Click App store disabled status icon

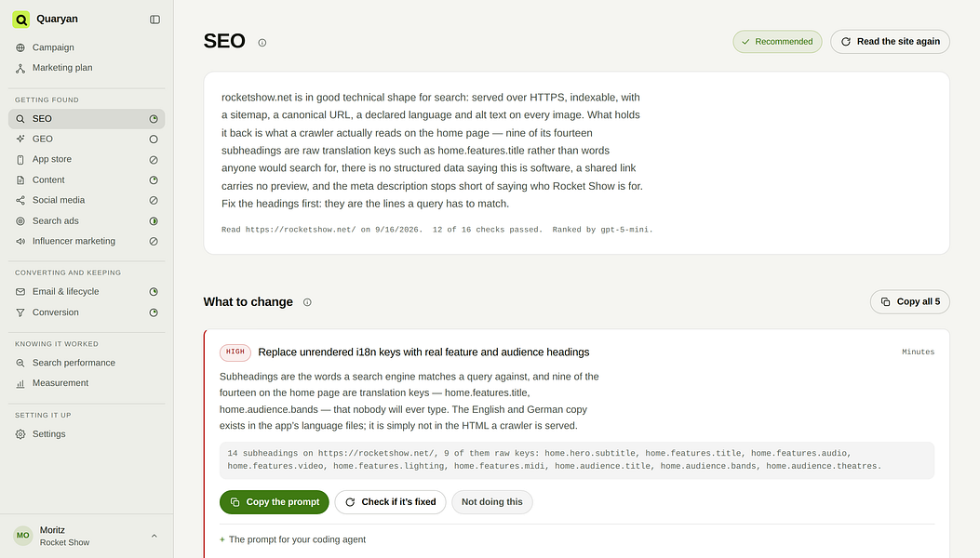click(154, 160)
